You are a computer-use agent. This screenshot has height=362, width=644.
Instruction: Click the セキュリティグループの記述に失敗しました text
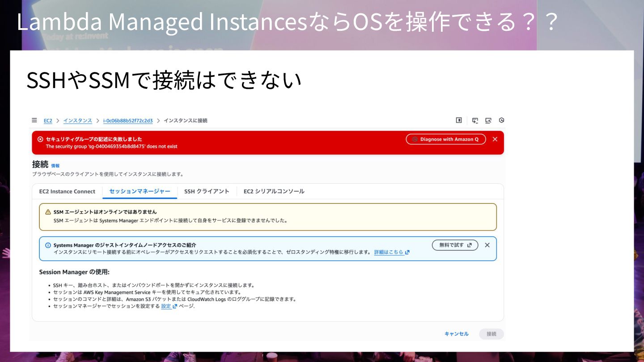[x=94, y=139]
